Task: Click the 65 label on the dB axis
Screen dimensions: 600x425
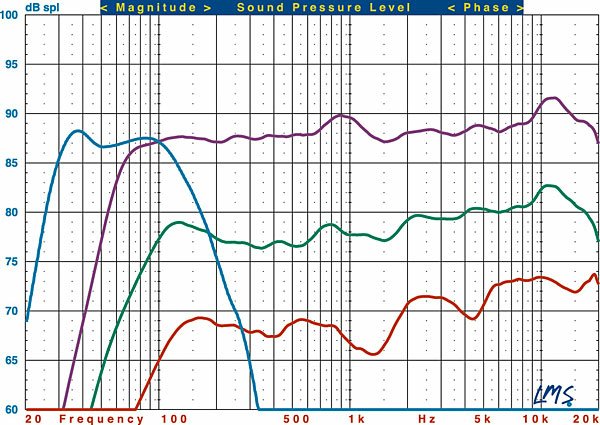Action: [x=11, y=361]
